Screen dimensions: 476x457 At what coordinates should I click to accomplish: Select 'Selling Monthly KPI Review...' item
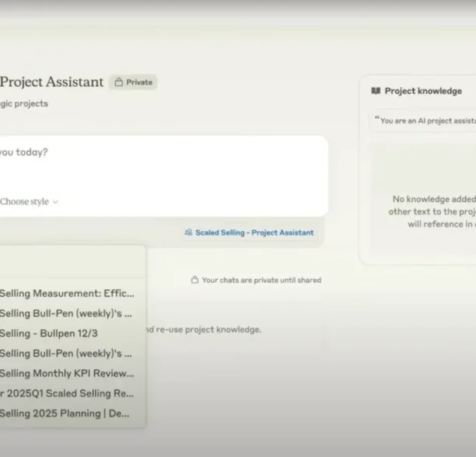[67, 373]
